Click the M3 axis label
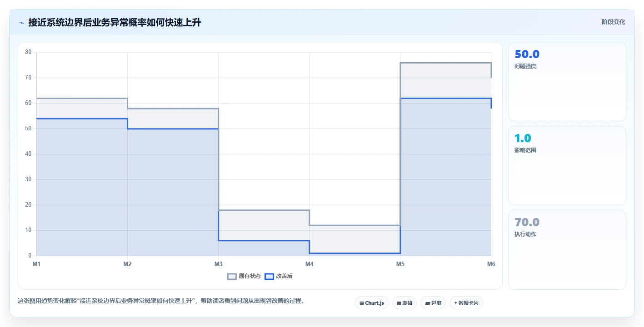Screen dimensions: 644x327 click(218, 264)
